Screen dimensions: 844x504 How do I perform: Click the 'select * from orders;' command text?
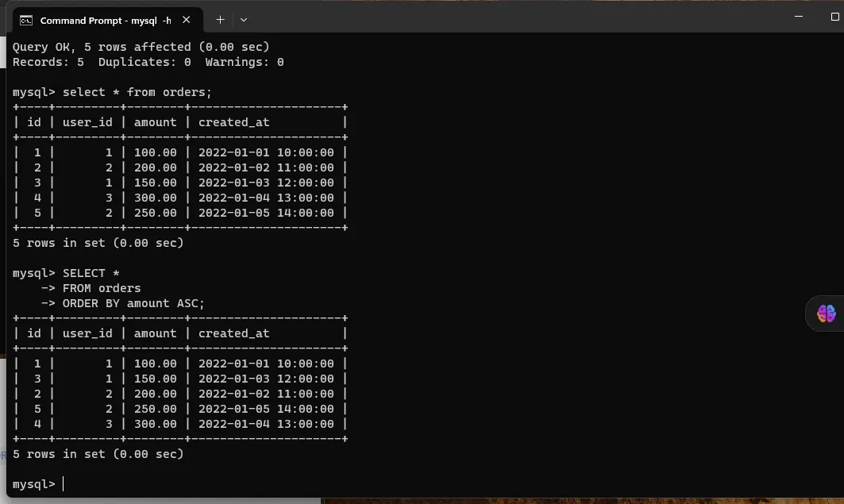137,92
